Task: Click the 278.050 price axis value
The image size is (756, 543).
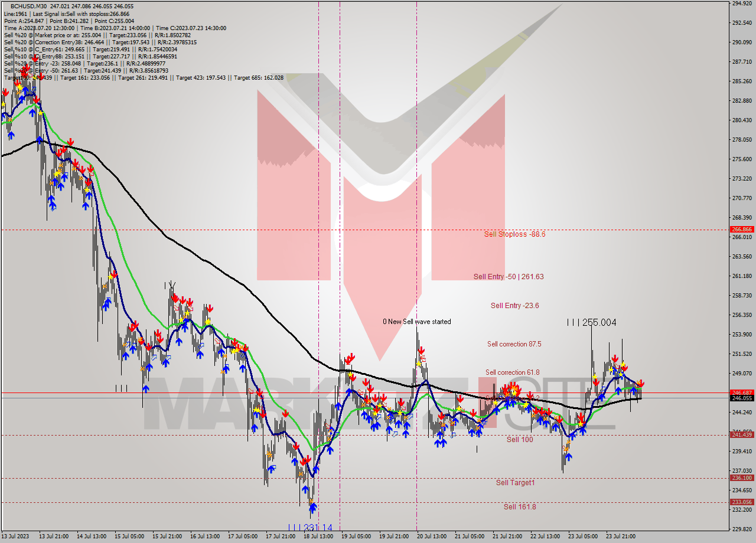Action: click(742, 140)
